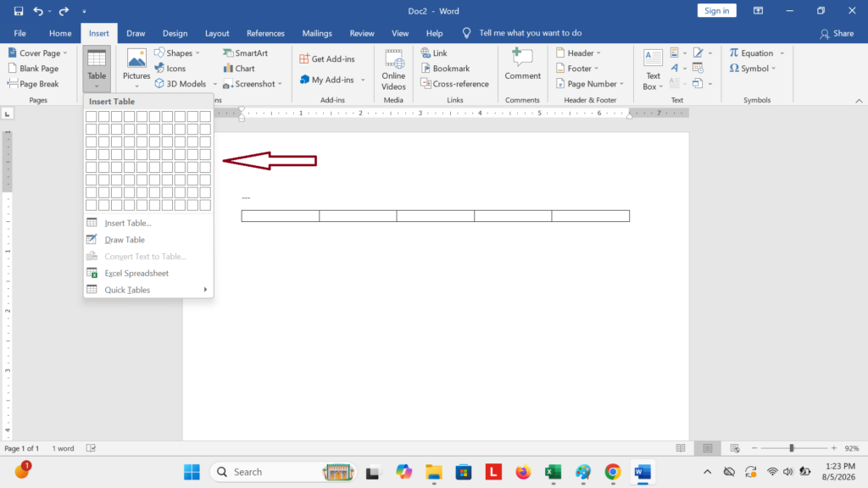Insert a SmartArt graphic

point(245,53)
